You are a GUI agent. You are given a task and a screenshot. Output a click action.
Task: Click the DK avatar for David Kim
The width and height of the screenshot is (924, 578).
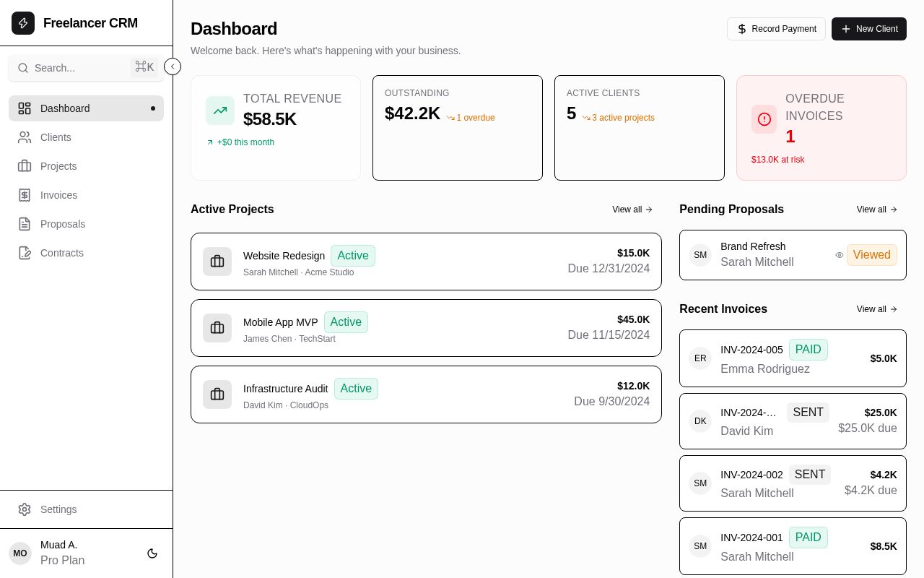point(700,421)
